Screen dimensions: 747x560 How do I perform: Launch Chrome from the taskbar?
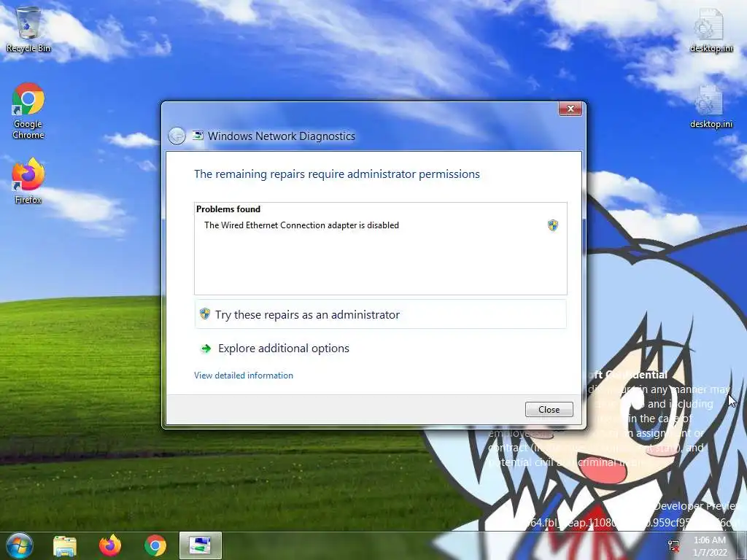click(x=155, y=545)
